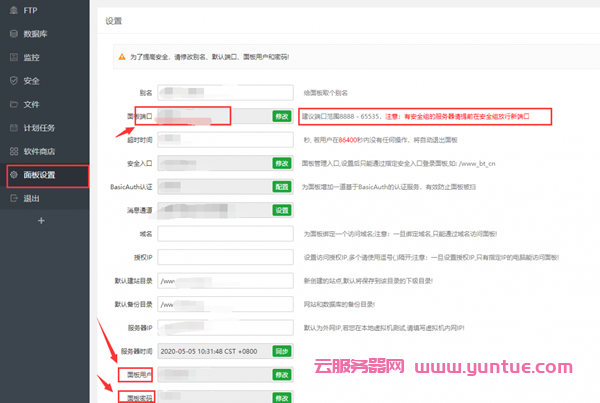Screen dimensions: 600x403
Task: Open 数据库 in the sidebar
Action: 45,34
